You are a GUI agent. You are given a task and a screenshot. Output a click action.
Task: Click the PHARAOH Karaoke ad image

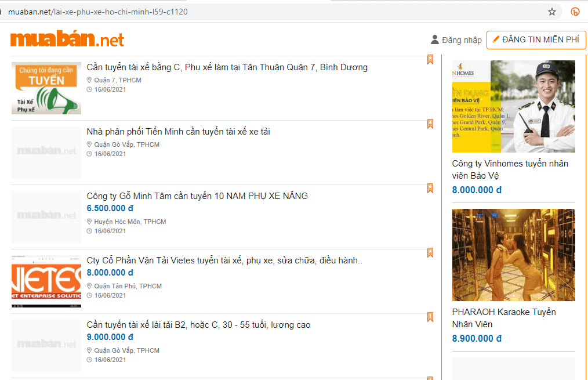513,255
